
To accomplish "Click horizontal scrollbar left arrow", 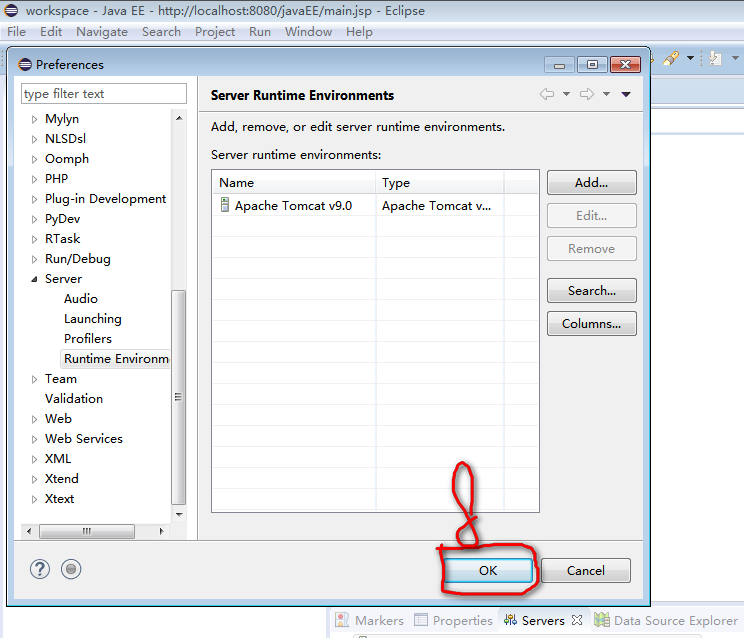I will 29,531.
